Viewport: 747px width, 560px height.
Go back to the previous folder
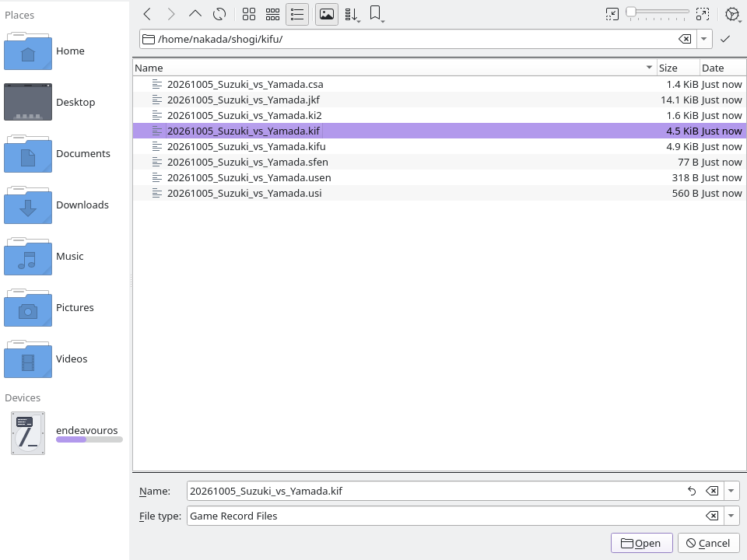pyautogui.click(x=147, y=14)
